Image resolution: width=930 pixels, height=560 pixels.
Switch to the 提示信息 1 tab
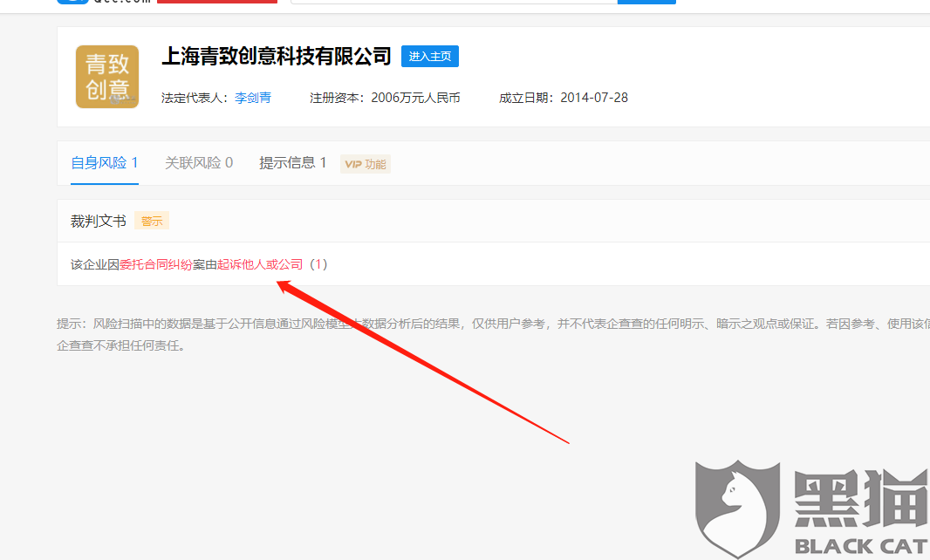pos(292,162)
